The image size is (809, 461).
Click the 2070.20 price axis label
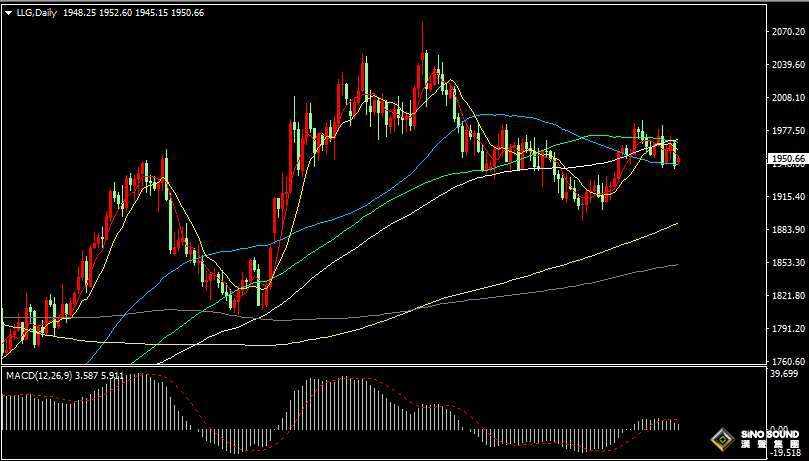click(787, 32)
